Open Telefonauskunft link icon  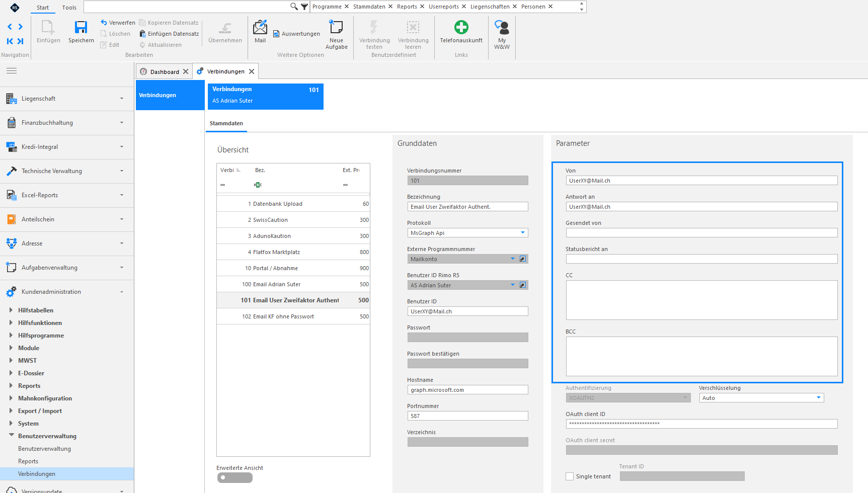tap(461, 27)
